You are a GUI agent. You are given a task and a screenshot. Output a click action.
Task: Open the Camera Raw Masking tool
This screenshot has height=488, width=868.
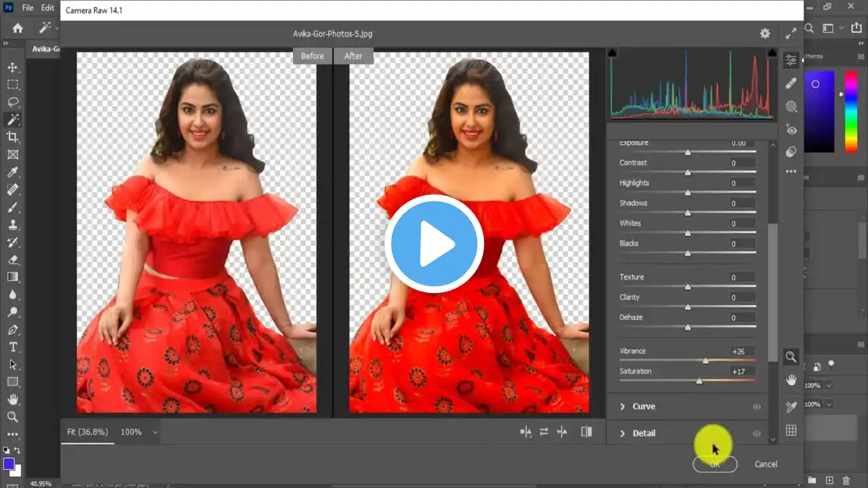(x=791, y=106)
